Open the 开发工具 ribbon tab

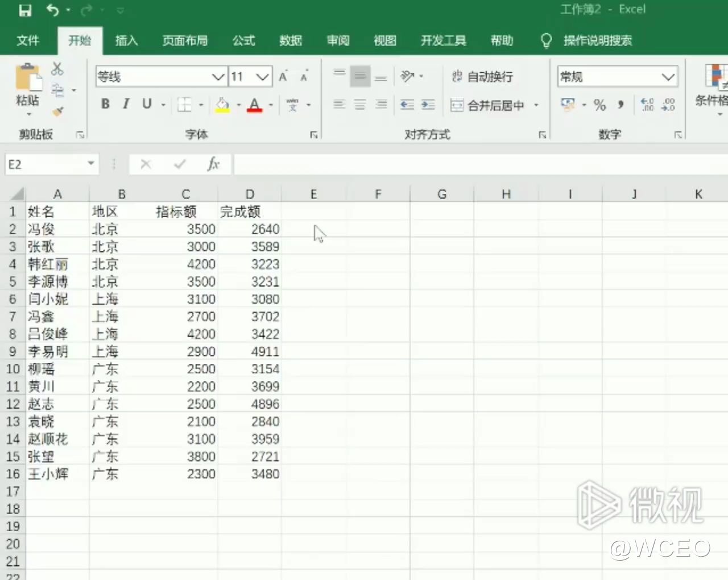pyautogui.click(x=443, y=40)
